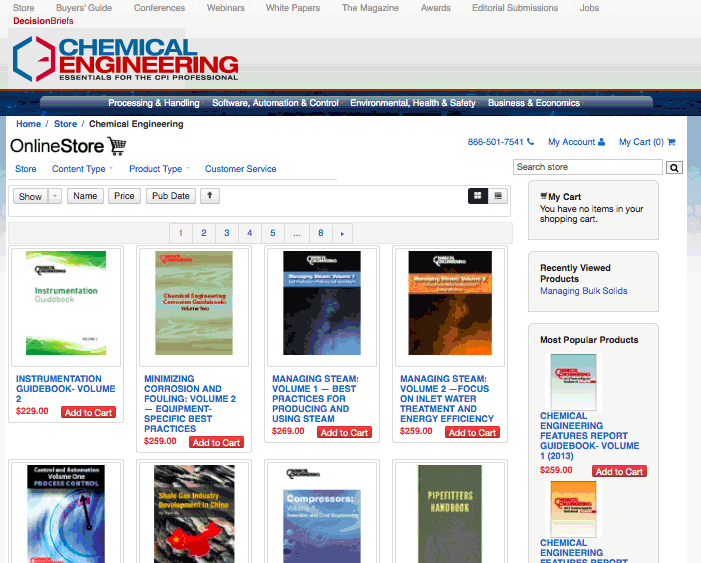Click the OnlineStore shopping cart logo
The width and height of the screenshot is (701, 563).
point(68,146)
